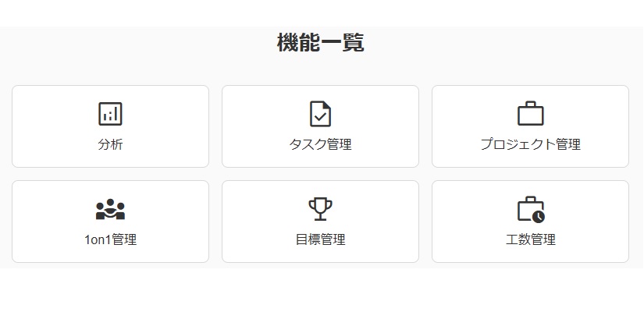Click the trophy icon for 目標管理
The image size is (644, 312).
[x=320, y=209]
